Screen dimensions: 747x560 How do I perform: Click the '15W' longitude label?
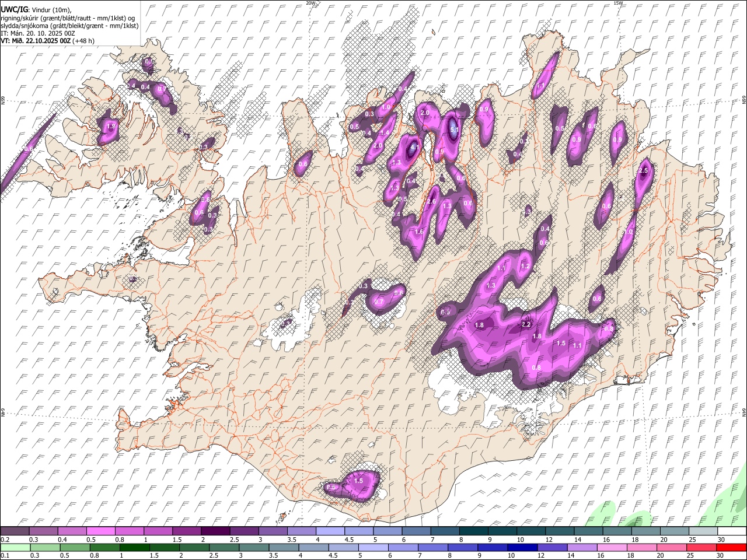pyautogui.click(x=618, y=3)
